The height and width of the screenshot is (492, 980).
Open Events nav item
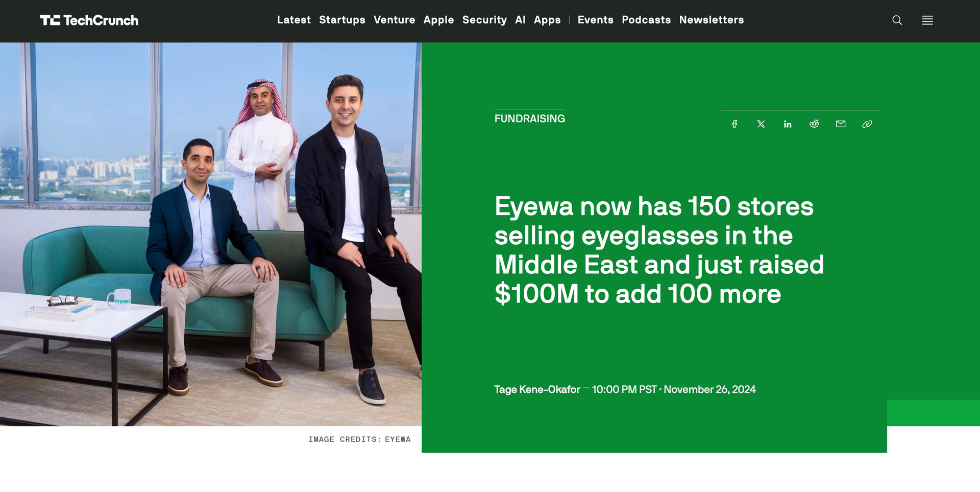click(x=595, y=20)
